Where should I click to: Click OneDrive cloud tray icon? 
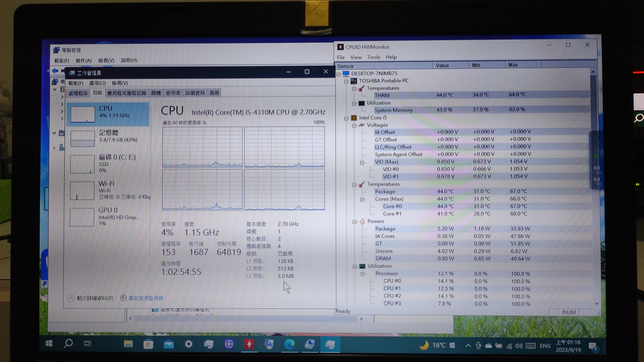point(488,346)
